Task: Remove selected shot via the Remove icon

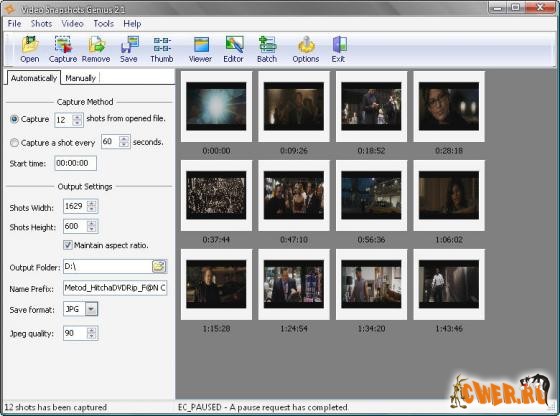Action: pos(96,49)
